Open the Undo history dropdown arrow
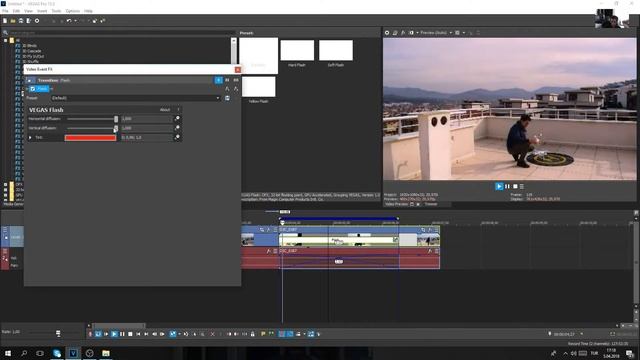640x360 pixels. [75, 20]
